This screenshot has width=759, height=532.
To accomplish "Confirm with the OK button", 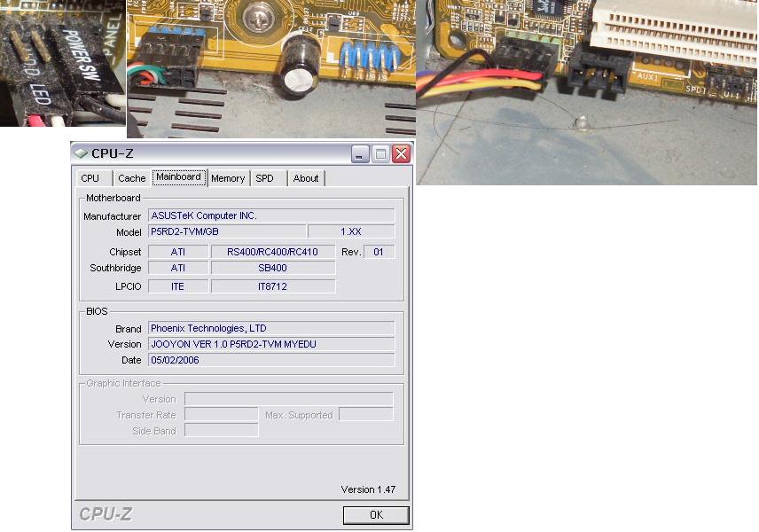I will coord(376,515).
